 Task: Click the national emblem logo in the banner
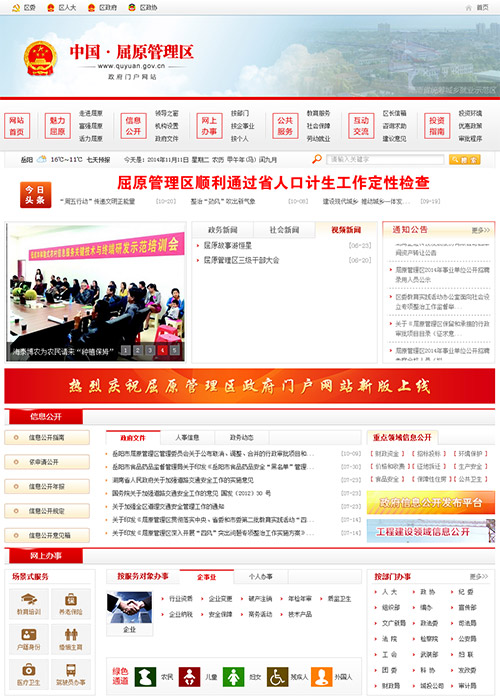41,58
